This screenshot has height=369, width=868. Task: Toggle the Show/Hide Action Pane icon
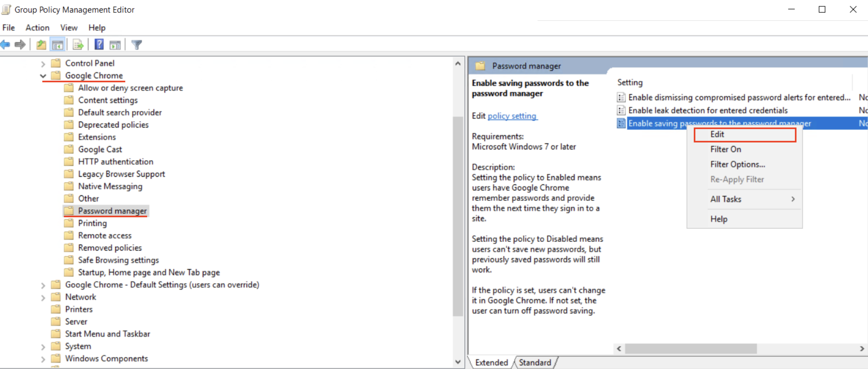pos(115,44)
